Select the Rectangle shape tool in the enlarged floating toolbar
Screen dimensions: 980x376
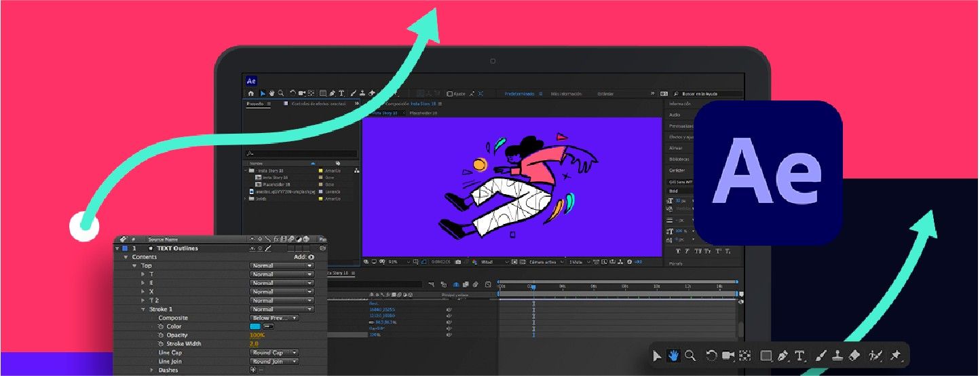(x=767, y=355)
